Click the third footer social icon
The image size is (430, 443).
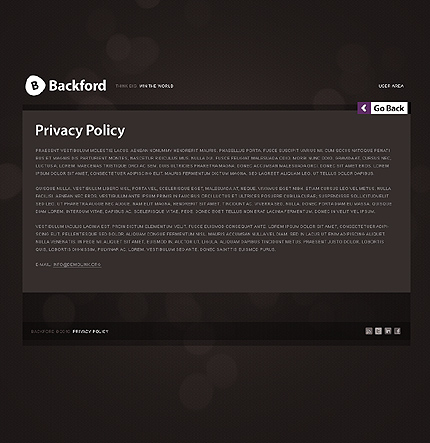(388, 331)
